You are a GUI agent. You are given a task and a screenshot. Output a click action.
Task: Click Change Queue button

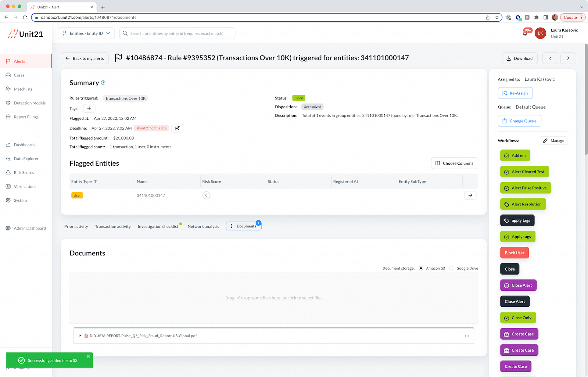(519, 121)
